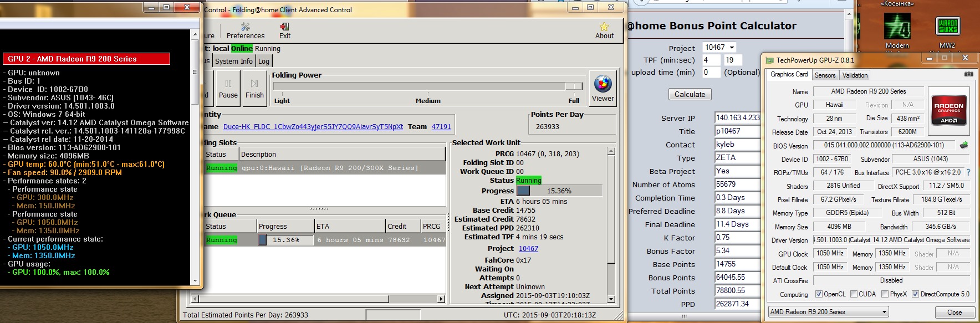The image size is (980, 323).
Task: Select the running work queue row
Action: pyautogui.click(x=325, y=240)
